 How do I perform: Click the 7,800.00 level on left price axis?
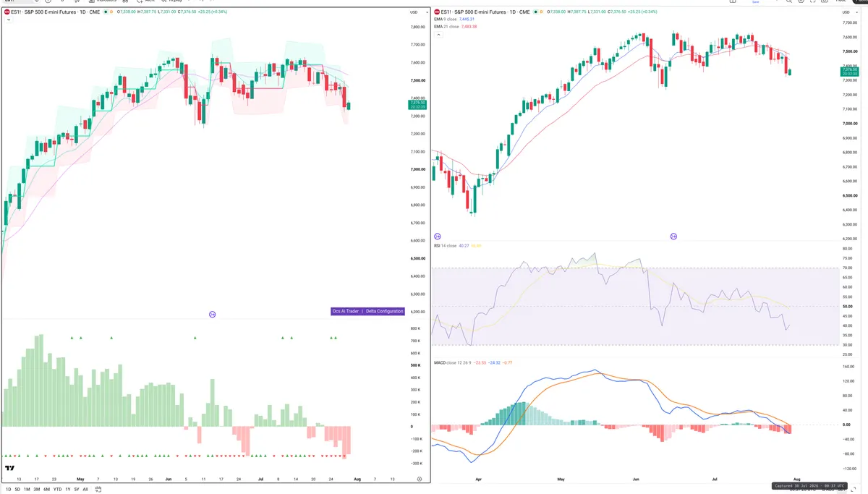(417, 27)
